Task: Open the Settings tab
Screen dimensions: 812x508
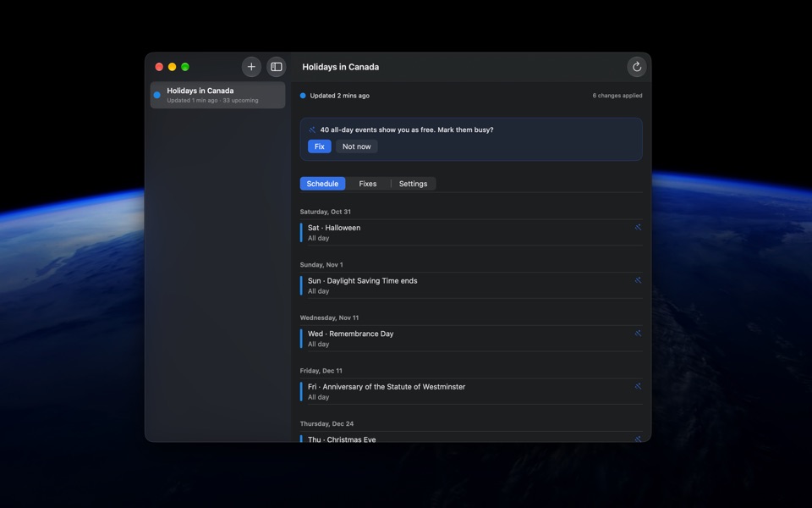Action: point(414,184)
